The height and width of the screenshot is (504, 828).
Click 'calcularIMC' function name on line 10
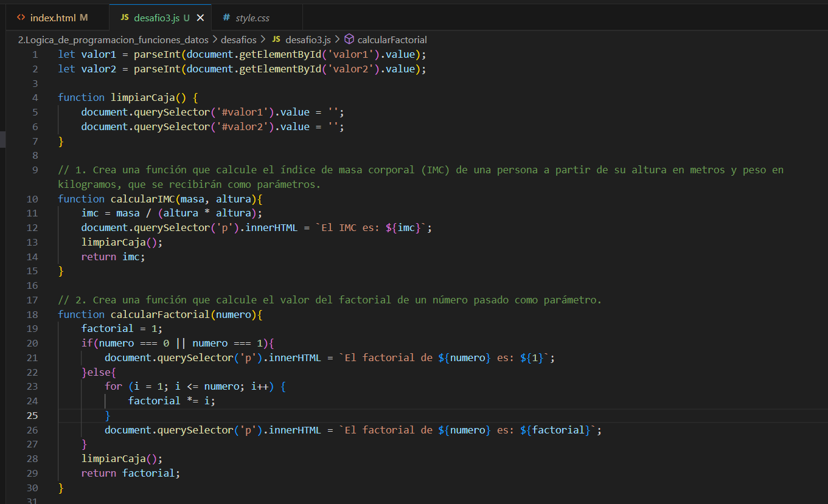coord(142,199)
